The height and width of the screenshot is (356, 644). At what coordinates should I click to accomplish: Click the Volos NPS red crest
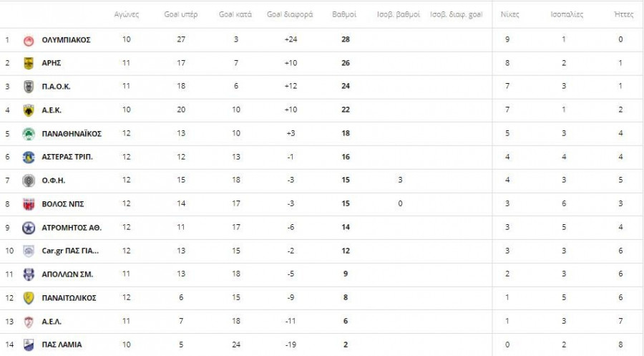29,204
